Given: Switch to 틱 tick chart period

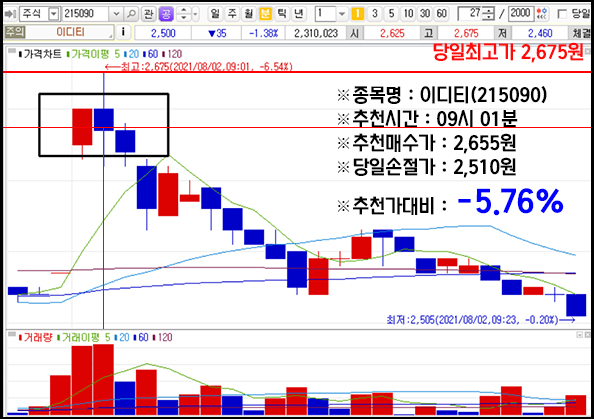Looking at the screenshot, I should [x=282, y=14].
